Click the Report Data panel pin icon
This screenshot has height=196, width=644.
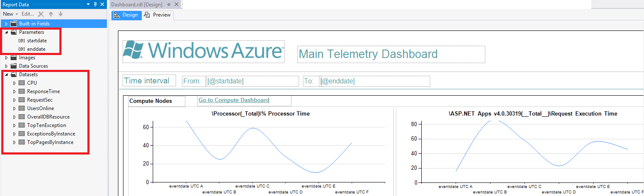pyautogui.click(x=95, y=4)
